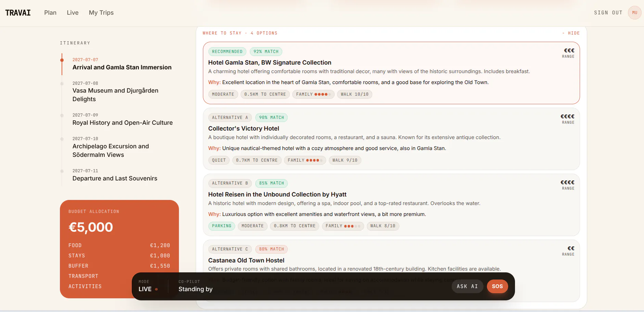The image size is (644, 312).
Task: Click the 85% MATCH badge
Action: click(271, 183)
